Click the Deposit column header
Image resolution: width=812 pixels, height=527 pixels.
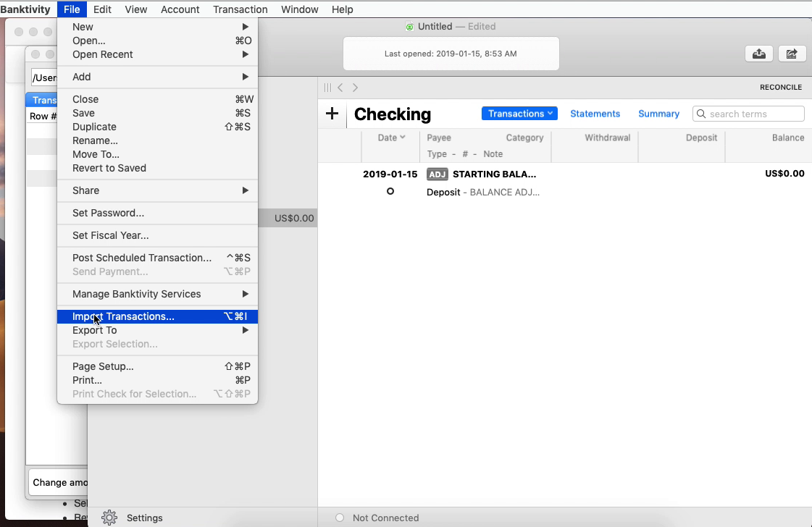[701, 138]
